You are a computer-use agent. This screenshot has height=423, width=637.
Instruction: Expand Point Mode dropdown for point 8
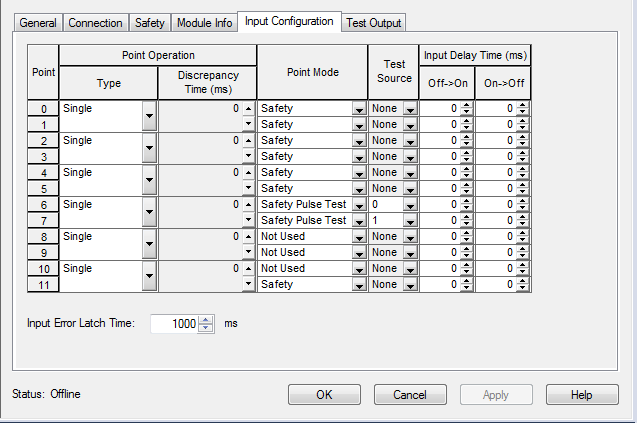click(x=358, y=237)
